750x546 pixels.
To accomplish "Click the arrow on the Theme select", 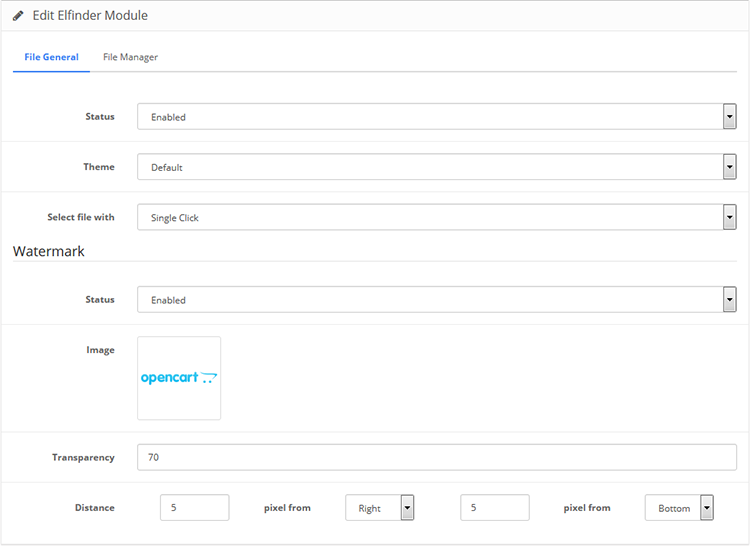I will coord(729,167).
